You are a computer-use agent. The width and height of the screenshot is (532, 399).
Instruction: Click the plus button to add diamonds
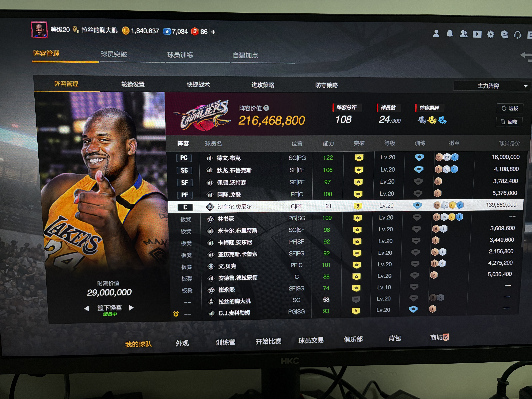click(x=213, y=32)
